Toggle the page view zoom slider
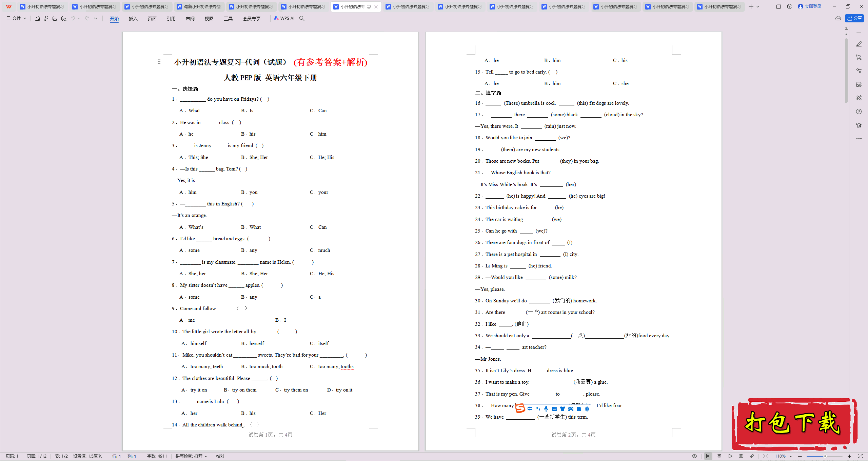 point(827,455)
